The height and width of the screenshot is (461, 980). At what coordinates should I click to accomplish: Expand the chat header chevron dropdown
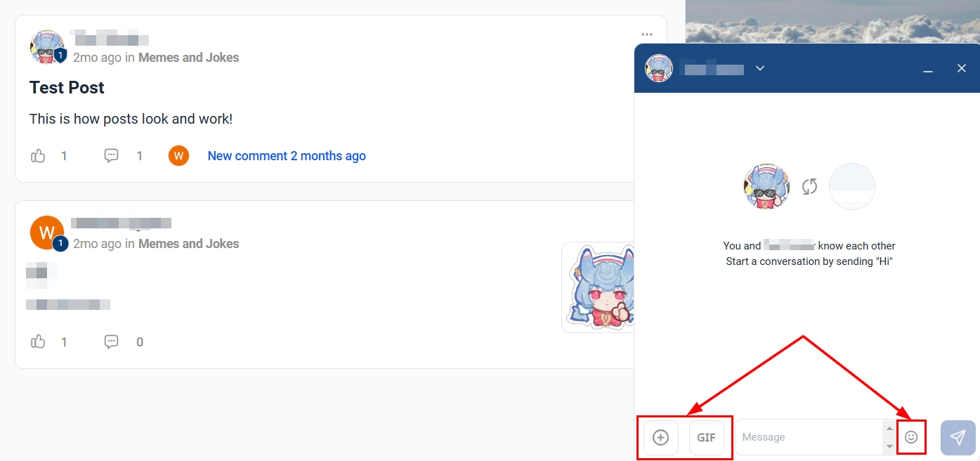coord(760,68)
